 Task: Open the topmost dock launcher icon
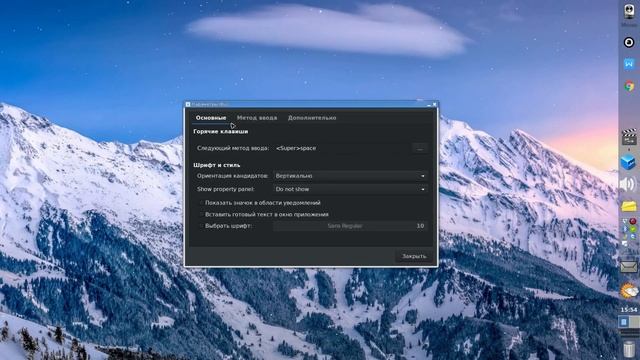629,12
